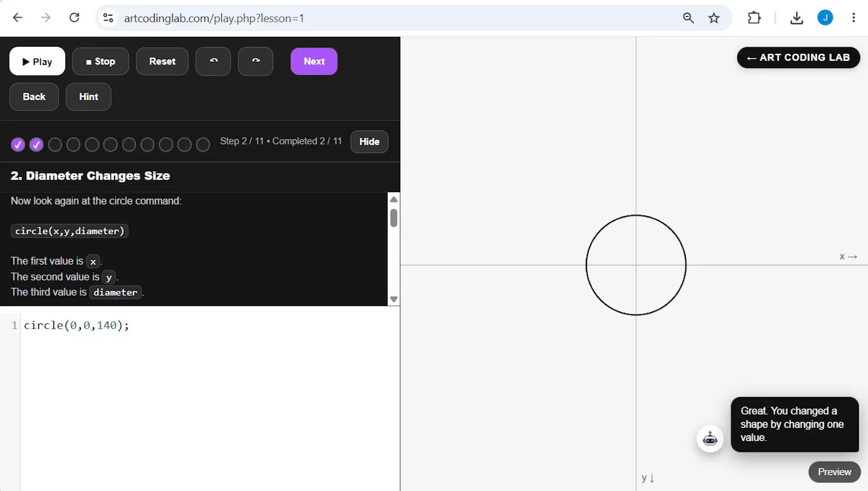Viewport: 868px width, 491px height.
Task: Select the first completed step circle
Action: pos(18,145)
